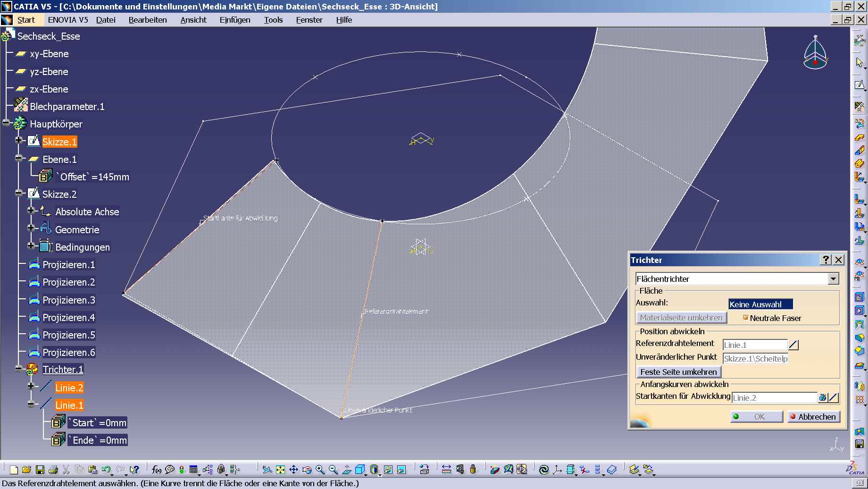Image resolution: width=868 pixels, height=489 pixels.
Task: Select the xy-Ebene tree item
Action: (49, 54)
